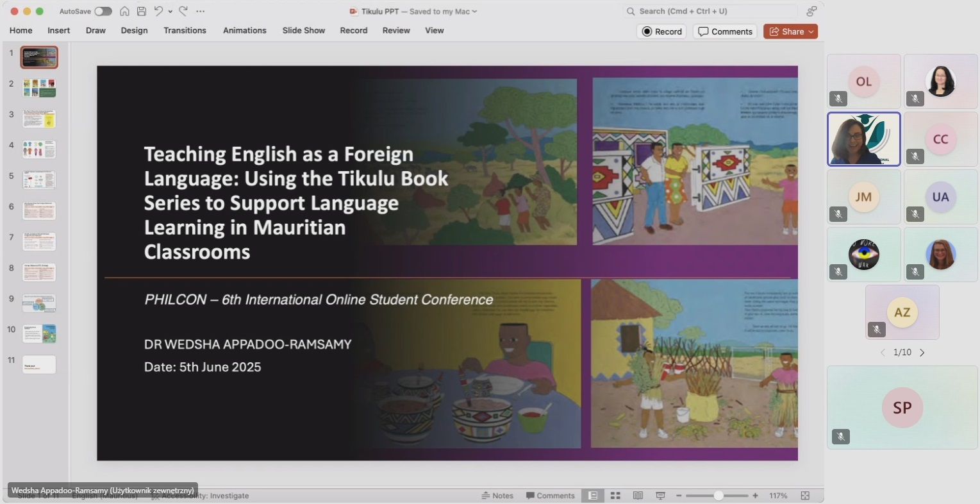Open the Home ribbon tab
The image size is (980, 504).
click(21, 30)
